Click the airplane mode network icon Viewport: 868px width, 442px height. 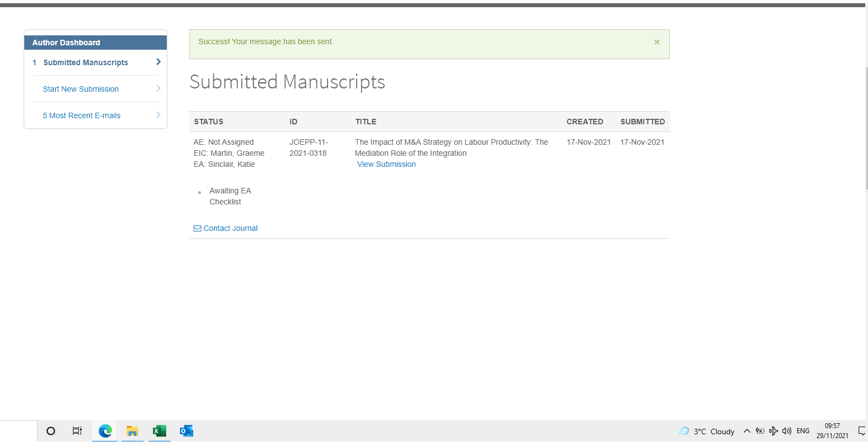(x=774, y=431)
